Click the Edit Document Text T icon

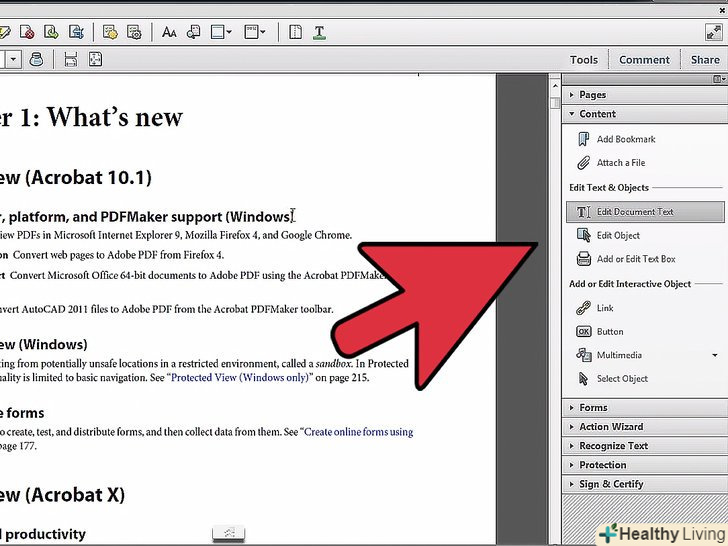pyautogui.click(x=583, y=212)
